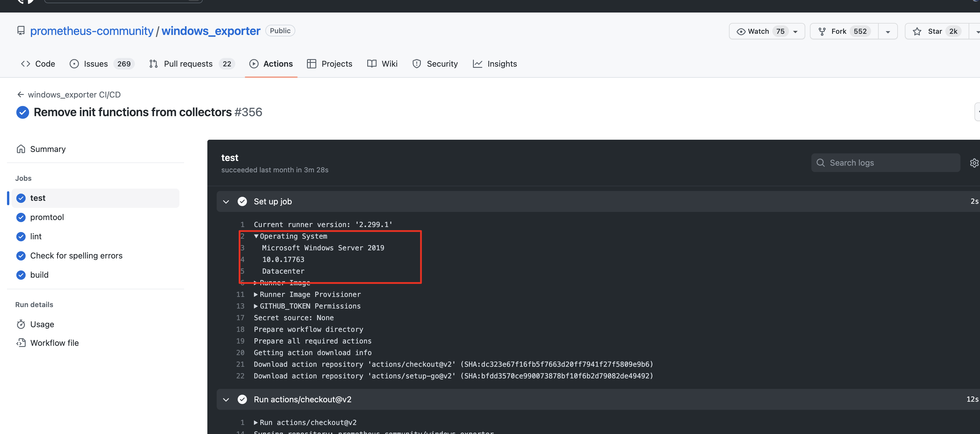The image size is (980, 434).
Task: Click the Actions play icon
Action: [254, 64]
